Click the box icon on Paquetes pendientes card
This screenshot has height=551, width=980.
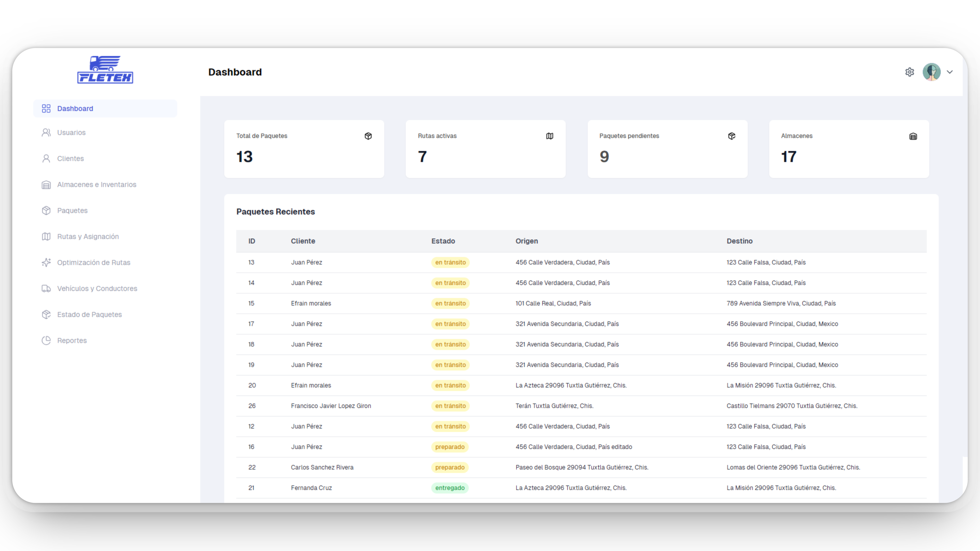coord(732,136)
